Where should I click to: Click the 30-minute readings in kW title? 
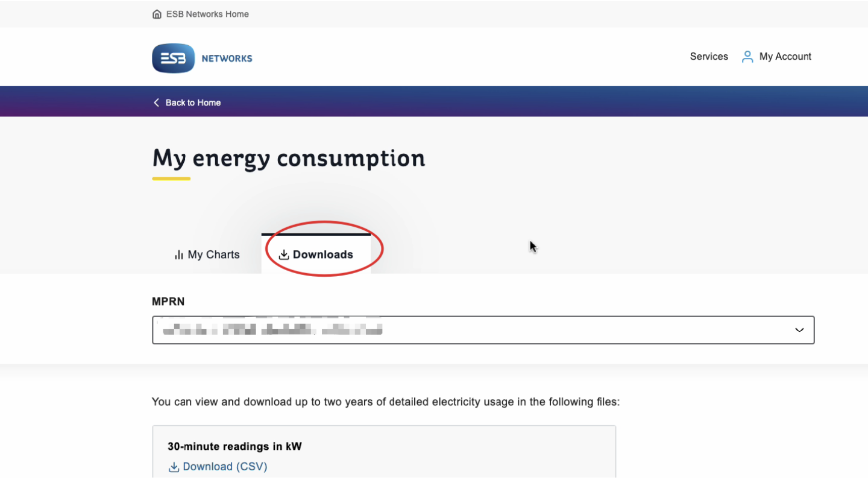(x=234, y=447)
